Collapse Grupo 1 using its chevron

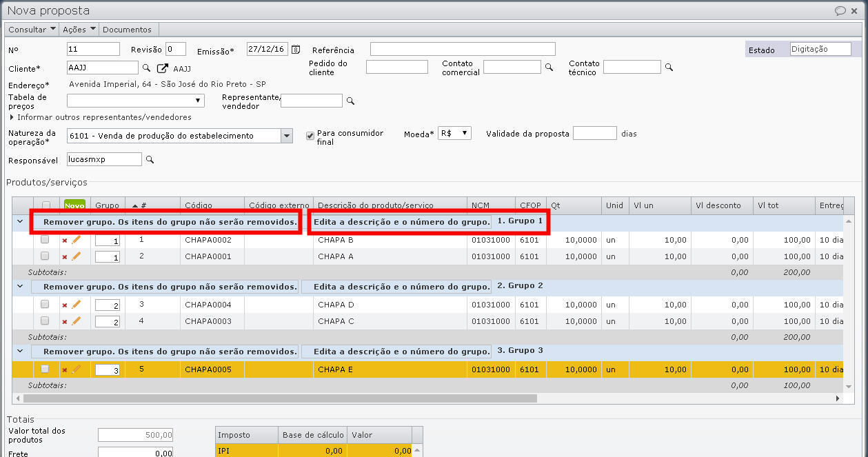(x=19, y=223)
